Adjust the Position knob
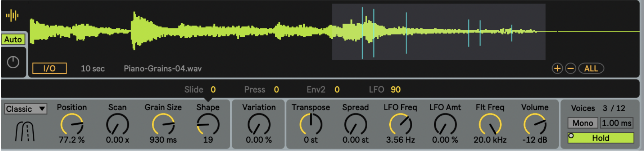The width and height of the screenshot is (644, 151). pyautogui.click(x=72, y=124)
